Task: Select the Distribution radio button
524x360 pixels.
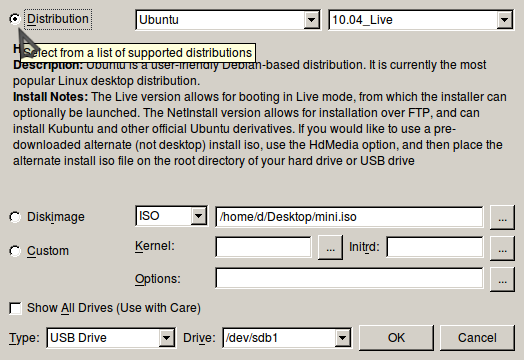Action: click(x=15, y=19)
